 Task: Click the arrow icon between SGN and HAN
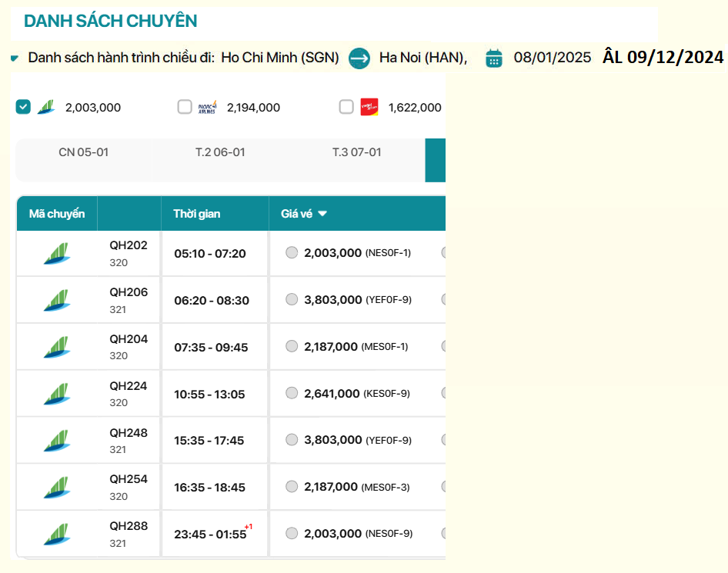point(359,58)
